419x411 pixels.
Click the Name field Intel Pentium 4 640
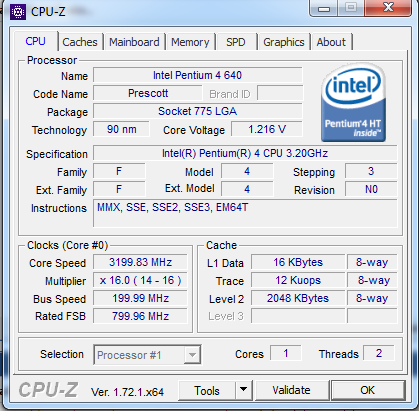point(198,75)
